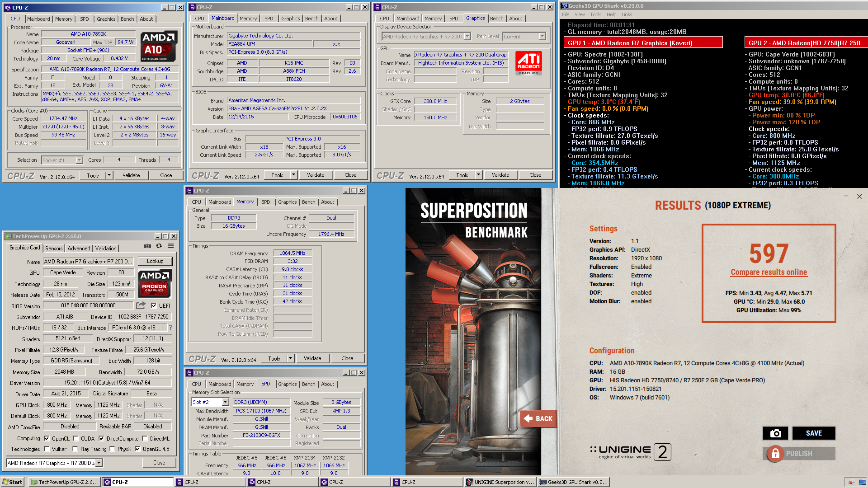Click the GPU Shark title bar icon
This screenshot has width=868, height=488.
pyautogui.click(x=564, y=6)
